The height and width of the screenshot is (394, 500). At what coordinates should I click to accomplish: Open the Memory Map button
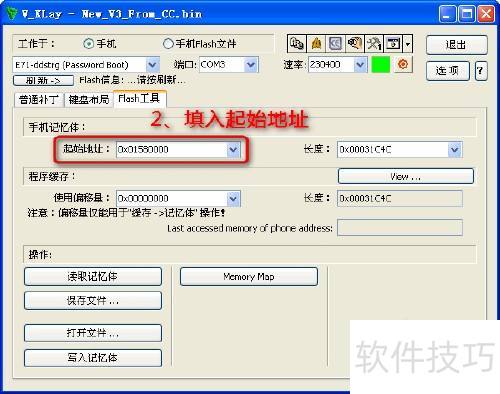point(249,277)
